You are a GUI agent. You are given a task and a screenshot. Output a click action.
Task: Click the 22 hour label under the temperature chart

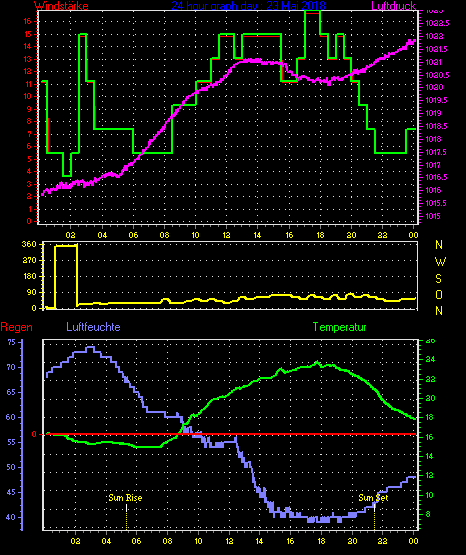(x=383, y=541)
